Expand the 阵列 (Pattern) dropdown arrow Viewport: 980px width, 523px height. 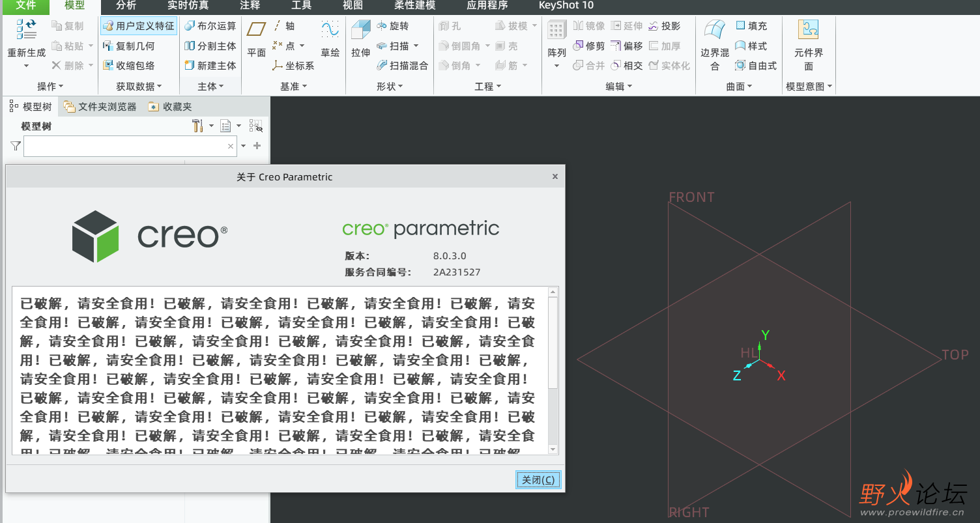(556, 66)
